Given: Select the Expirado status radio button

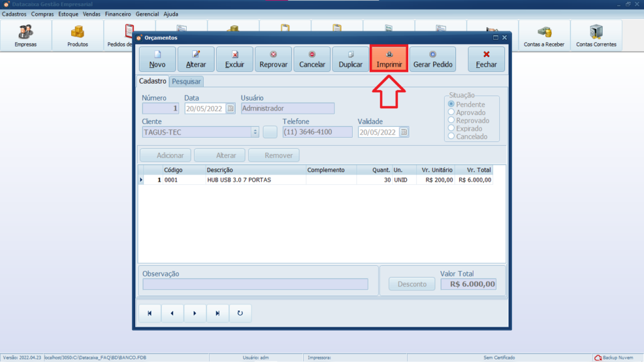Looking at the screenshot, I should tap(451, 128).
